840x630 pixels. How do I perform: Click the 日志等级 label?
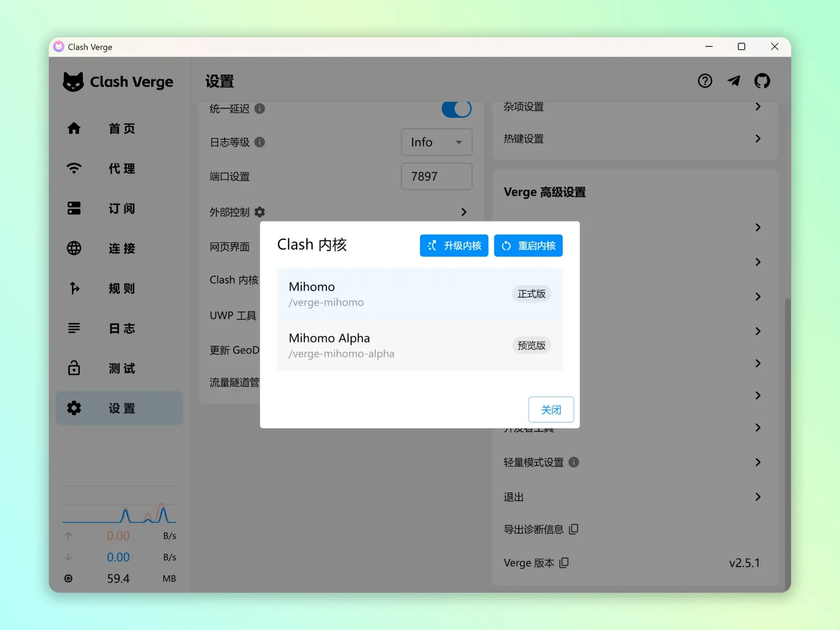coord(229,142)
